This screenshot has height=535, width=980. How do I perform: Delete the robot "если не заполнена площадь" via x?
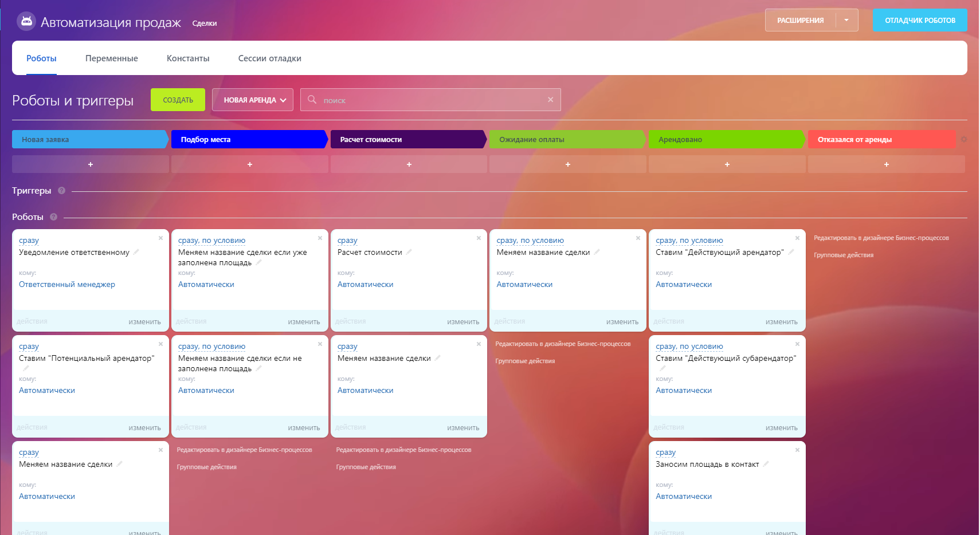coord(320,344)
